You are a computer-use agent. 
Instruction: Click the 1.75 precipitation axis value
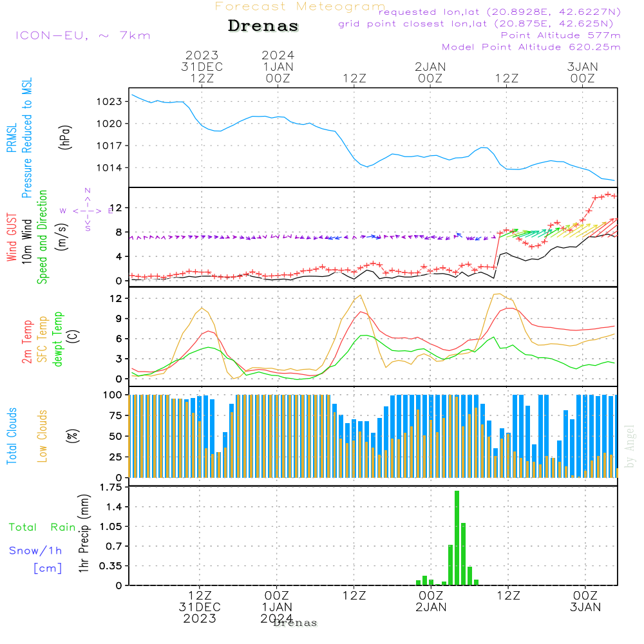[111, 487]
